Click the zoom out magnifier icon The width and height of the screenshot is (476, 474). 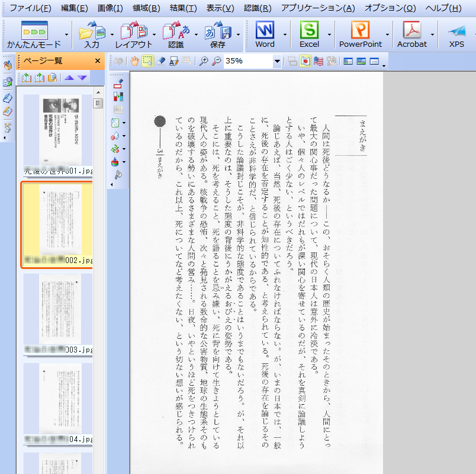tap(216, 61)
